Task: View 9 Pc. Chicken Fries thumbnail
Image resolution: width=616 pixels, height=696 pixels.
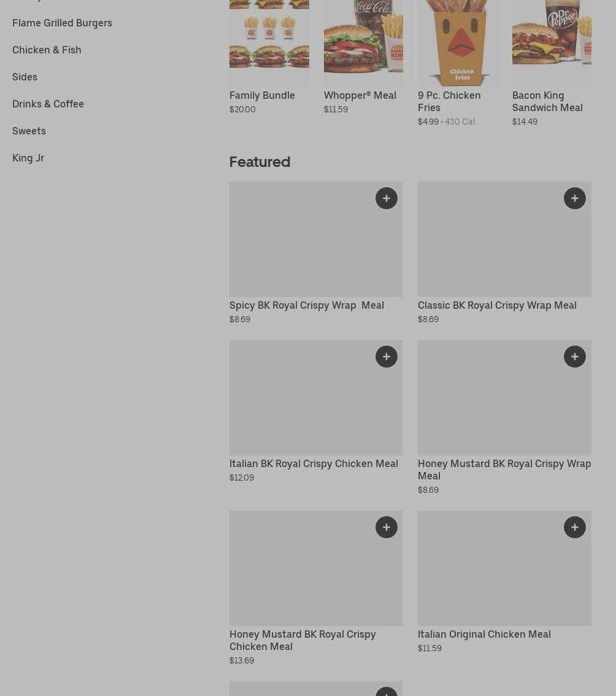Action: [x=458, y=43]
